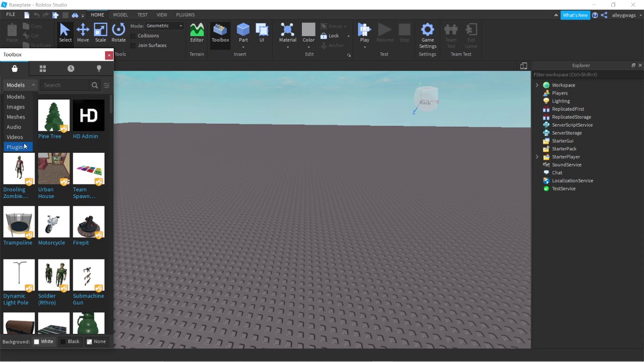644x362 pixels.
Task: Click the alleygwags username
Action: (x=624, y=15)
